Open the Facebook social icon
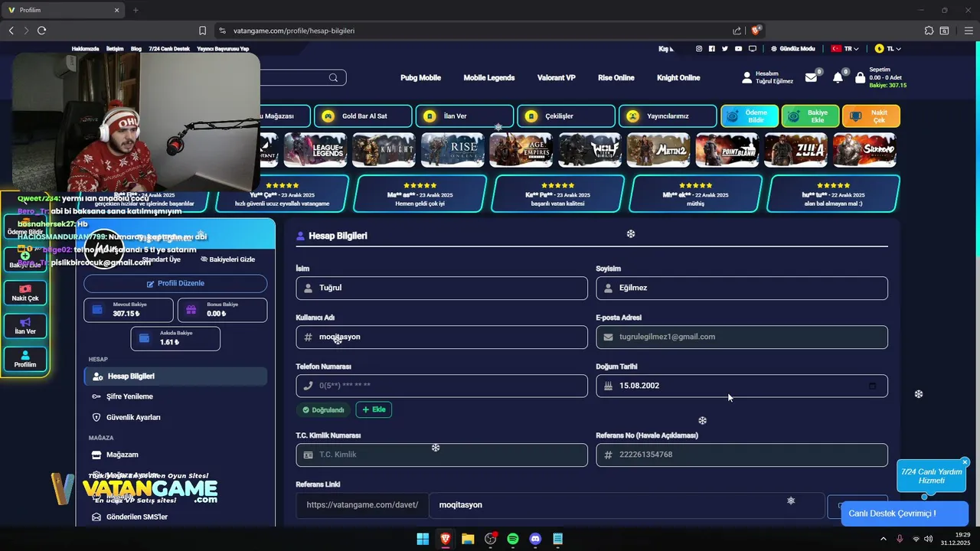The width and height of the screenshot is (980, 551). pos(712,48)
